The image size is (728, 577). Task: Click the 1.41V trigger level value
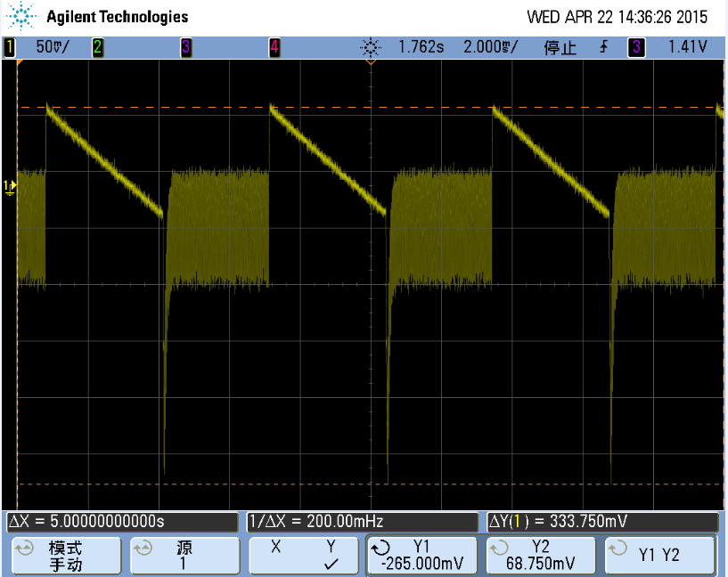[688, 47]
